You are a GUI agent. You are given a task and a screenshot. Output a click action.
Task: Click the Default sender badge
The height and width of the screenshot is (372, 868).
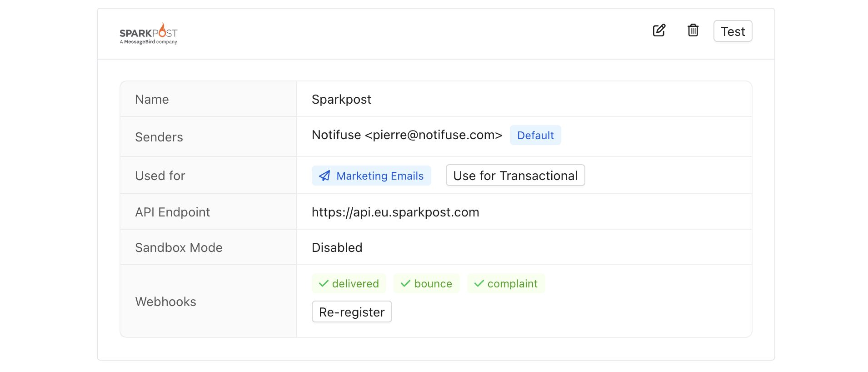[x=535, y=136]
